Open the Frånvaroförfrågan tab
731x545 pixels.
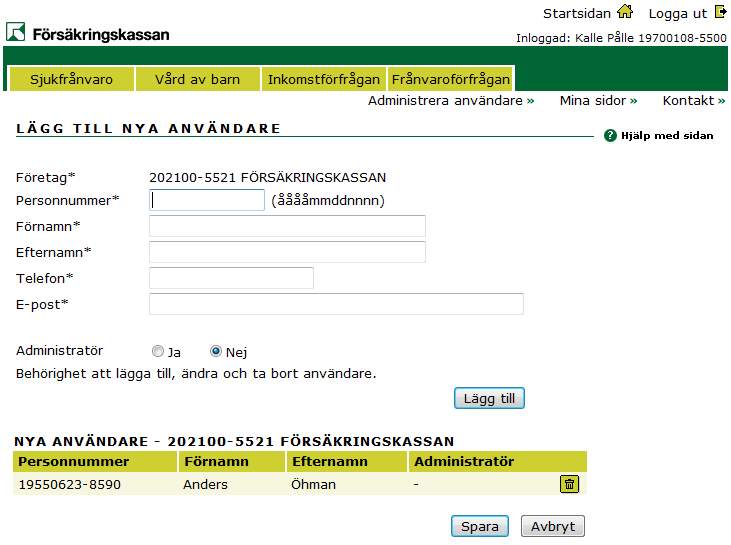451,79
